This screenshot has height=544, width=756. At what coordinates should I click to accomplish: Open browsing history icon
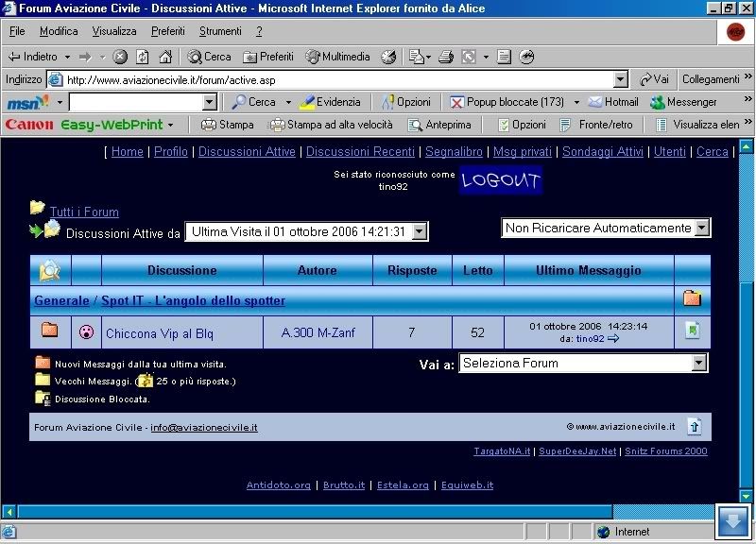388,57
